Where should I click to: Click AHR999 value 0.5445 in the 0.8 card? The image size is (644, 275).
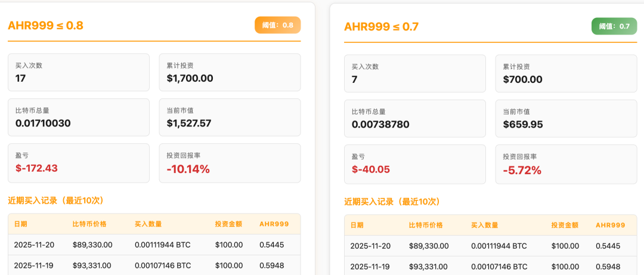tap(271, 245)
